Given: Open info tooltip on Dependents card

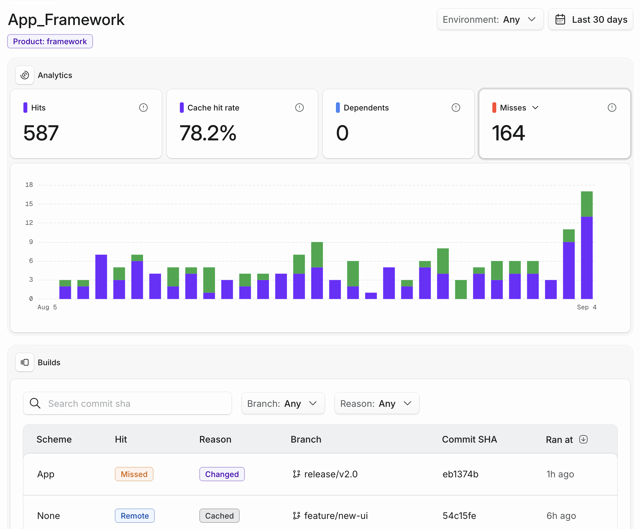Looking at the screenshot, I should [456, 108].
